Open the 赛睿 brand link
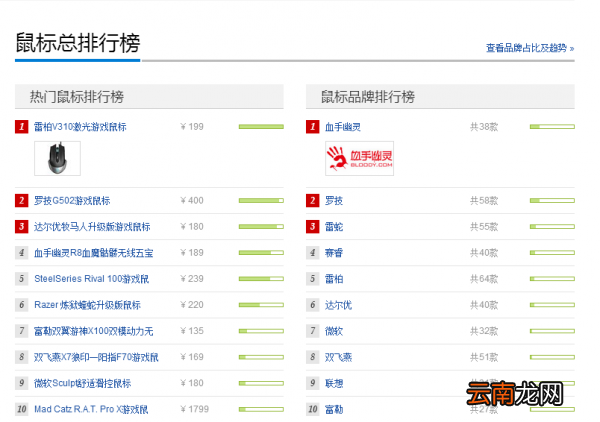Image resolution: width=600 pixels, height=422 pixels. tap(334, 253)
